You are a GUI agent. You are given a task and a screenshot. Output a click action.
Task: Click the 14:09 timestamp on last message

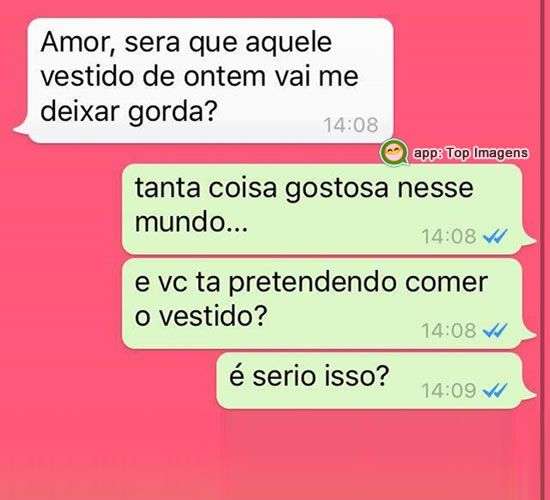click(x=449, y=391)
